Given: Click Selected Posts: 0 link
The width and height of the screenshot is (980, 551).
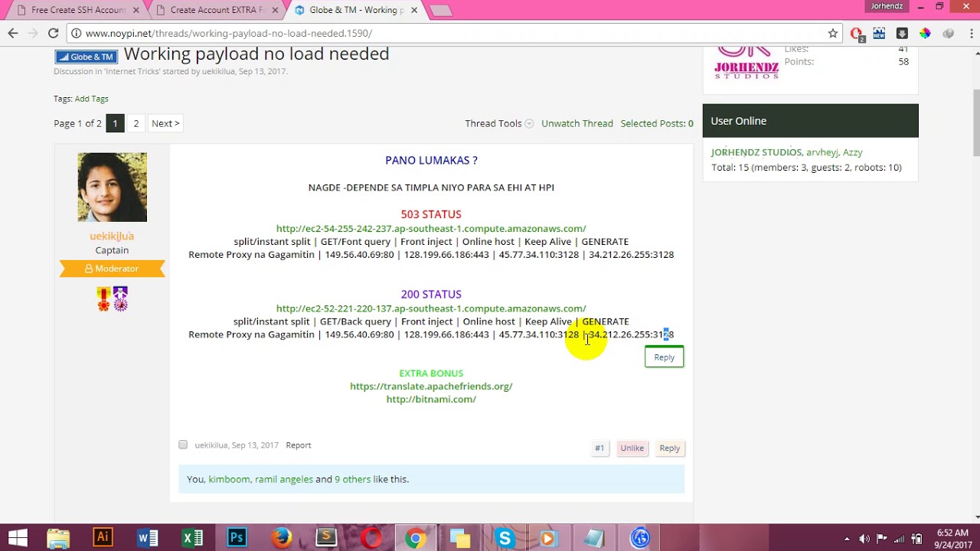Looking at the screenshot, I should (x=657, y=123).
